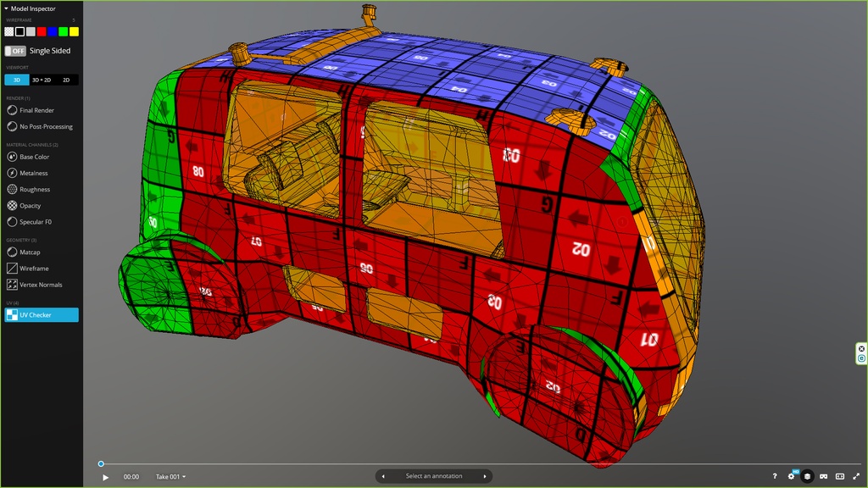Enter fullscreen mode

[x=856, y=477]
